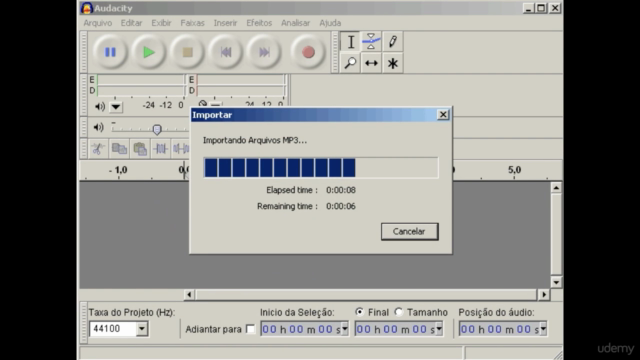The image size is (640, 360).
Task: Open the Inserir menu
Action: click(x=225, y=23)
